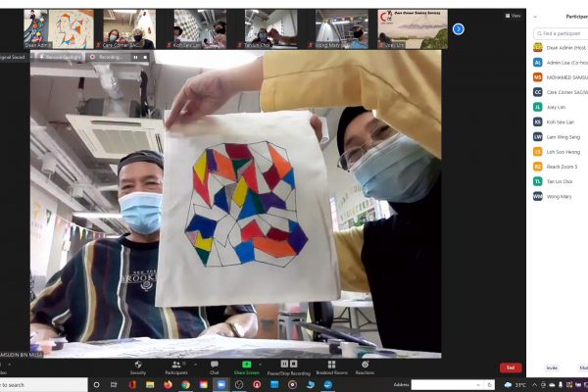Open the View layout menu
The image size is (588, 392).
513,16
